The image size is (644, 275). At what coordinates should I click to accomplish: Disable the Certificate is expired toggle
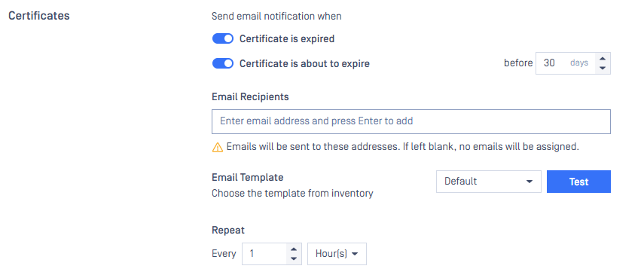(x=223, y=38)
